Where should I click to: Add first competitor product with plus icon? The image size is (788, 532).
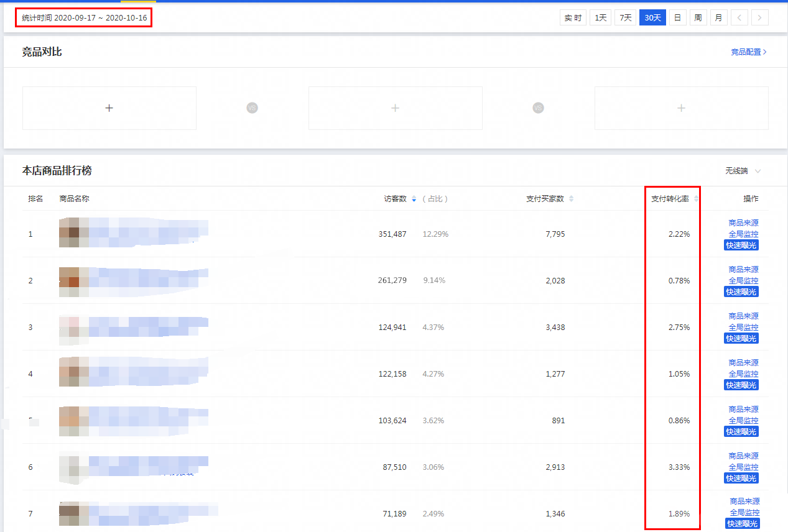tap(109, 108)
